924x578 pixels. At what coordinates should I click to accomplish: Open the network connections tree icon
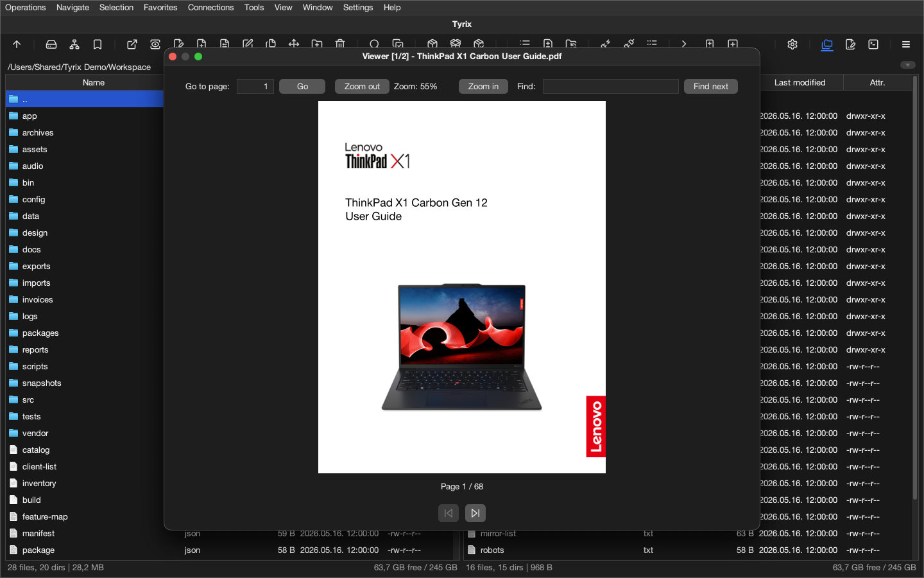click(74, 44)
